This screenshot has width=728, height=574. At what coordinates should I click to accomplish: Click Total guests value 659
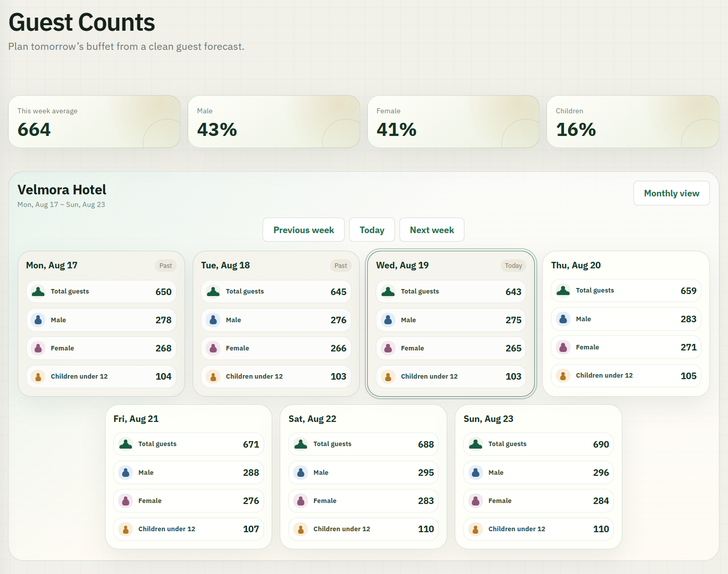tap(688, 291)
